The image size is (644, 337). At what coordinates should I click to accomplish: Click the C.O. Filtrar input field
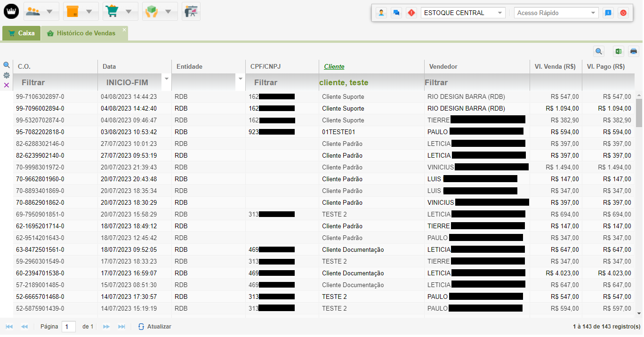coord(54,82)
